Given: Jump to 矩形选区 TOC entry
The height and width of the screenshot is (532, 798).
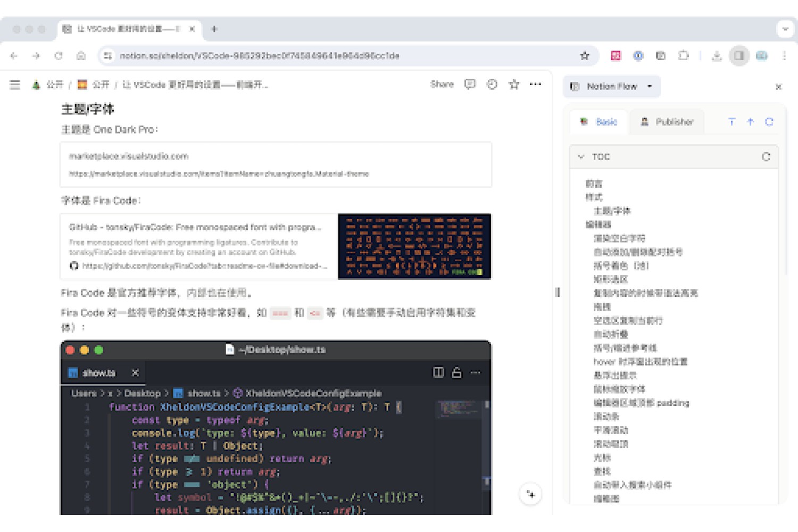Looking at the screenshot, I should click(611, 279).
